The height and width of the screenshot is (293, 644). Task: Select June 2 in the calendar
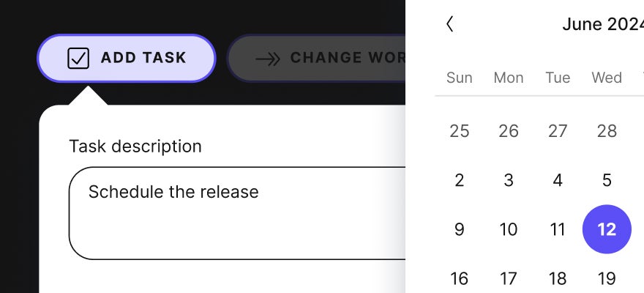click(x=459, y=180)
